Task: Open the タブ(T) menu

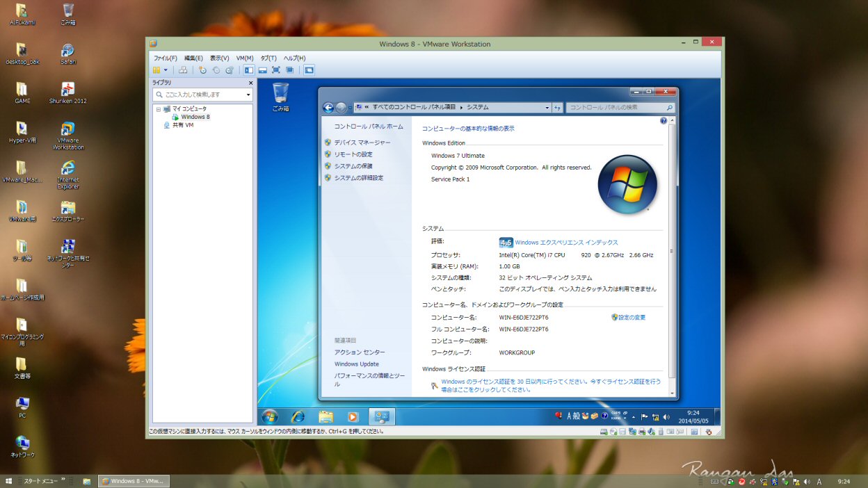Action: point(268,58)
